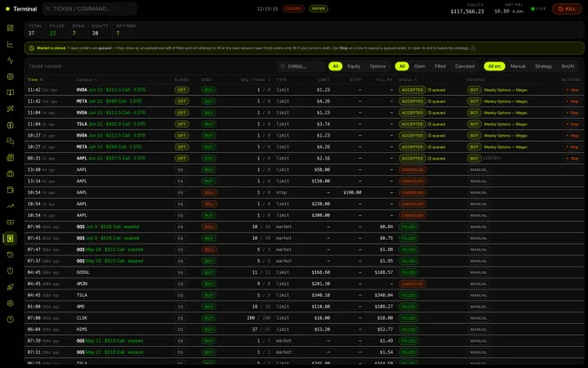Open the briefcase icon in sidebar
The image size is (588, 368).
[x=10, y=174]
